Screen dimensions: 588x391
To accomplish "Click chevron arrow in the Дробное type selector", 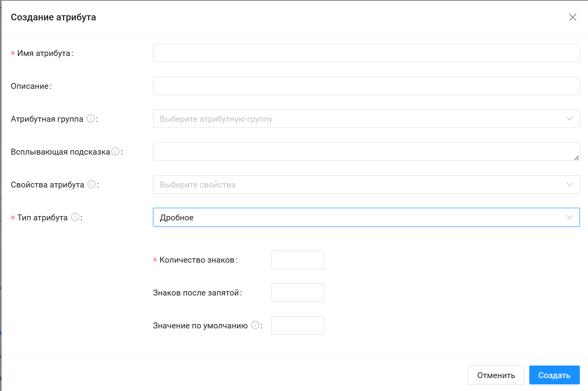I will (569, 217).
